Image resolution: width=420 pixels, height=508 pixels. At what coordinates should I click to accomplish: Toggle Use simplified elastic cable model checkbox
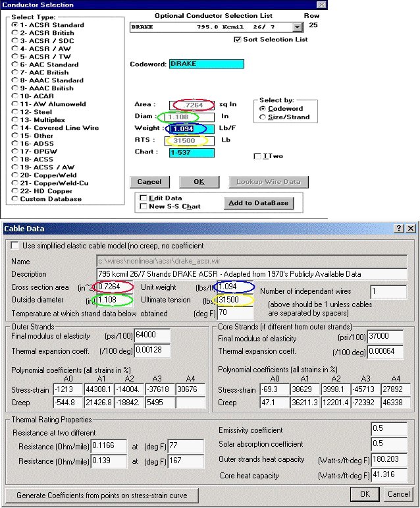tap(14, 245)
